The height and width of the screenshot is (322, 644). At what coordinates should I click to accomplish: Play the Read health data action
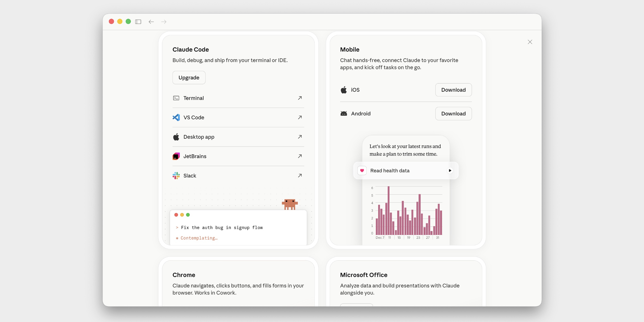coord(450,171)
